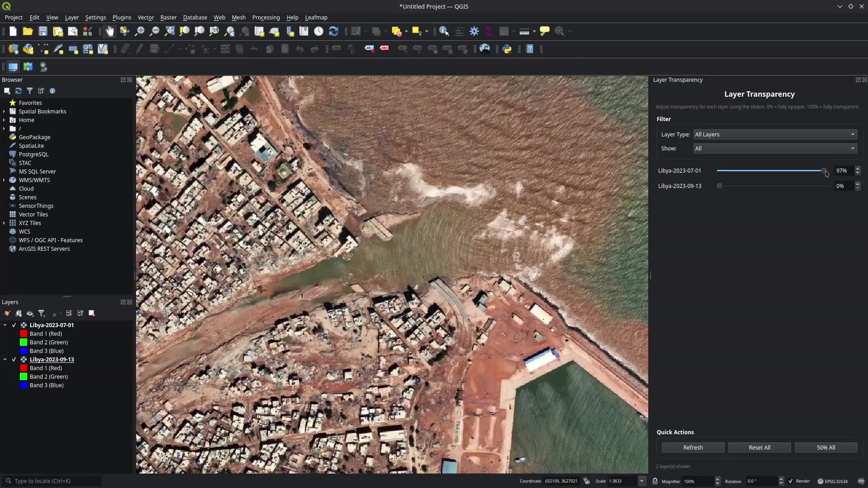Click the Zoom to Native Resolution 1:1 icon
Screen dimensions: 868x488
(x=214, y=31)
